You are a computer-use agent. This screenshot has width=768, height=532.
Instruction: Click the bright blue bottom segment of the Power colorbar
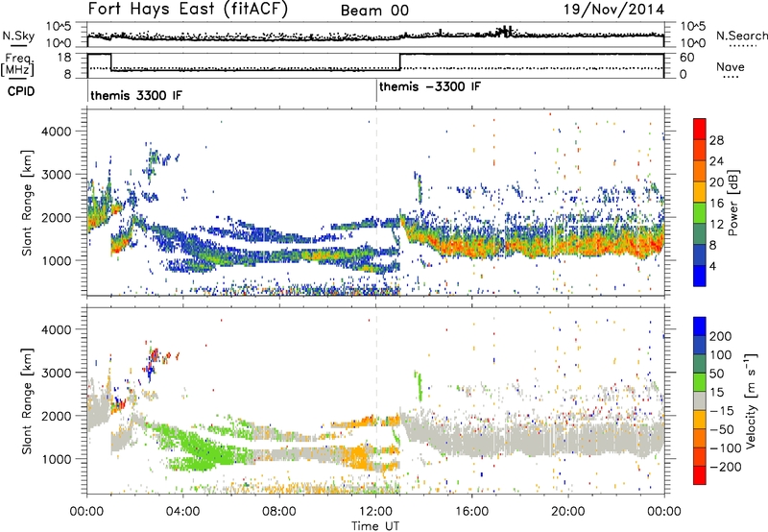click(x=700, y=276)
